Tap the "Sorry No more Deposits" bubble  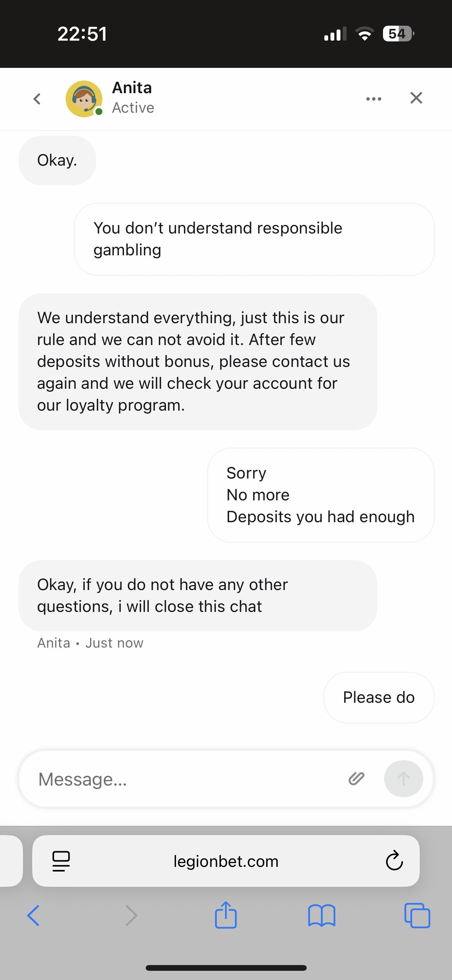[321, 495]
